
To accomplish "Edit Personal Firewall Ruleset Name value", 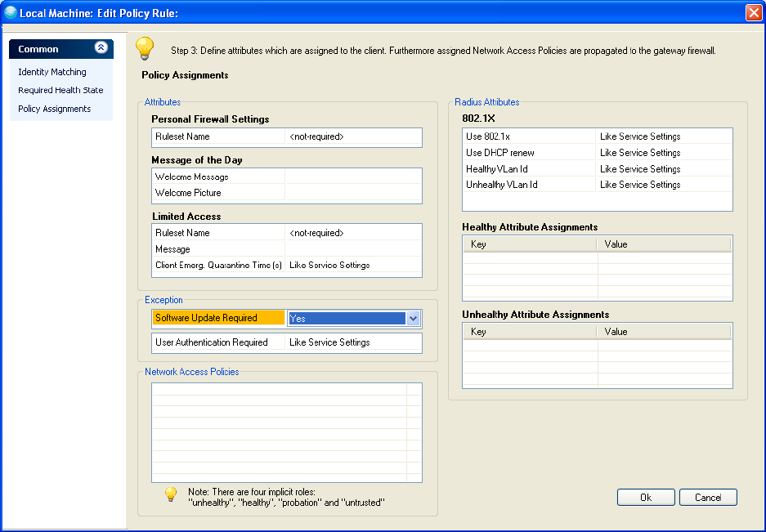I will point(353,136).
